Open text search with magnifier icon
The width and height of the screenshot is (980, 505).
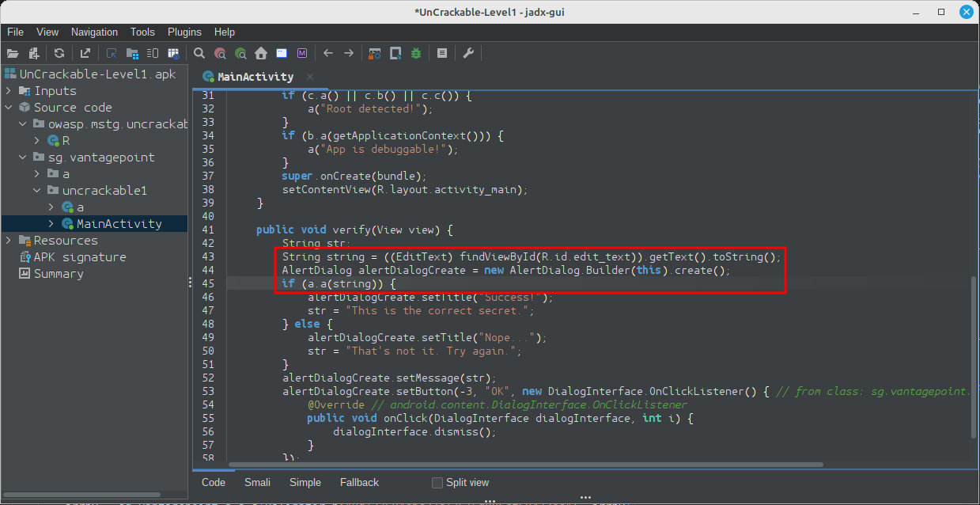point(199,54)
